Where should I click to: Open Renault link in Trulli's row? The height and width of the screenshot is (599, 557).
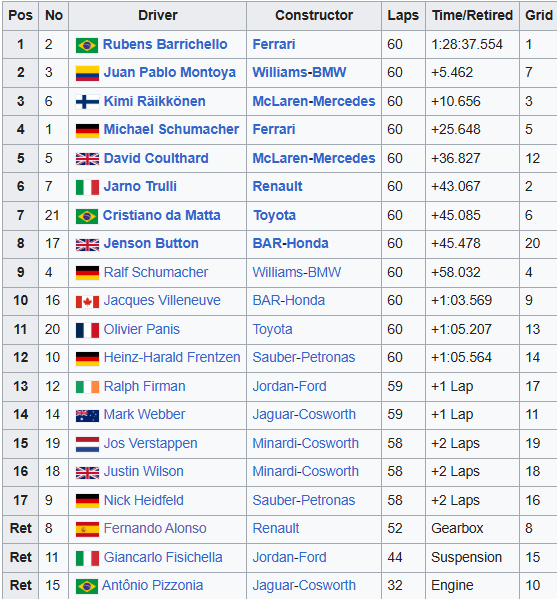pos(277,186)
